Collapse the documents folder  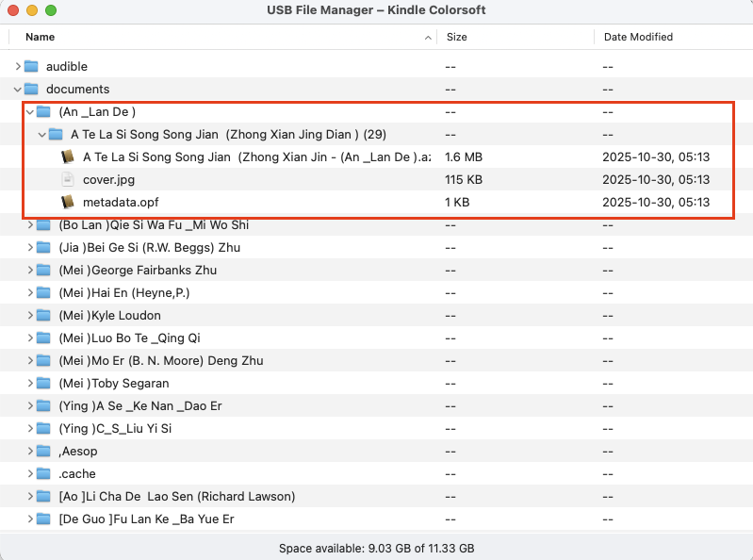click(x=18, y=89)
